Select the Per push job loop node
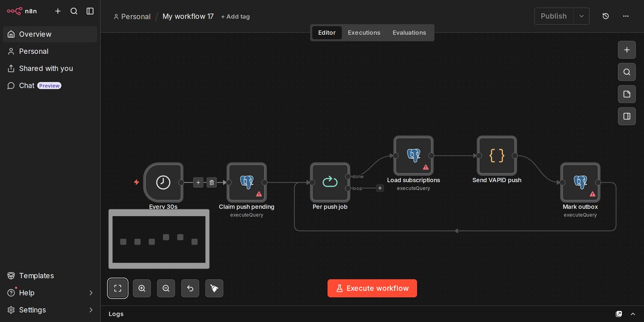The image size is (644, 322). 330,182
